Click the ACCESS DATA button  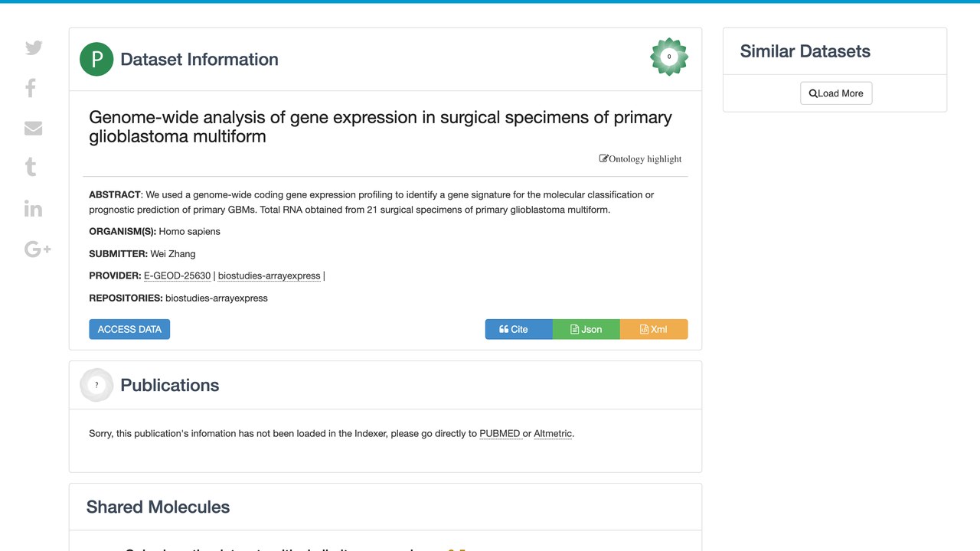coord(129,329)
